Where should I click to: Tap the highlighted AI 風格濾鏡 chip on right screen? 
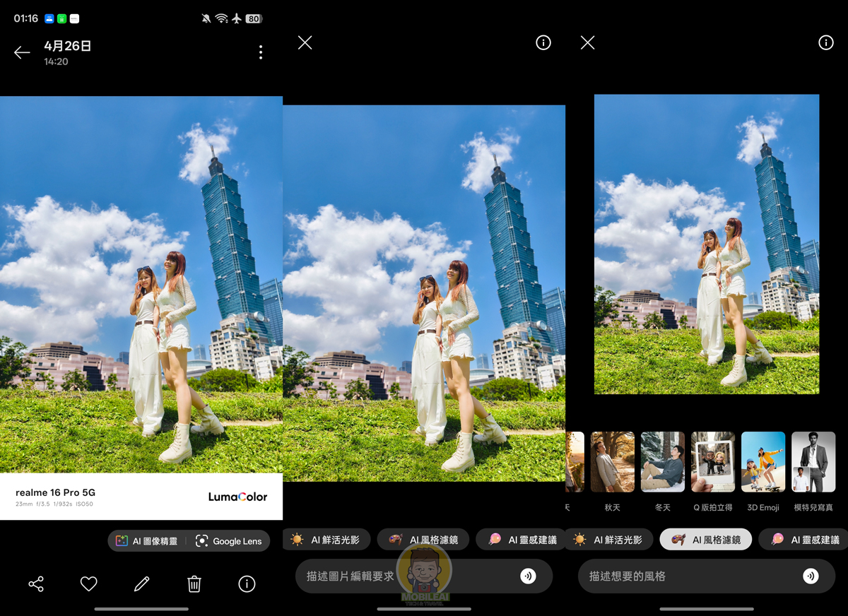[705, 540]
